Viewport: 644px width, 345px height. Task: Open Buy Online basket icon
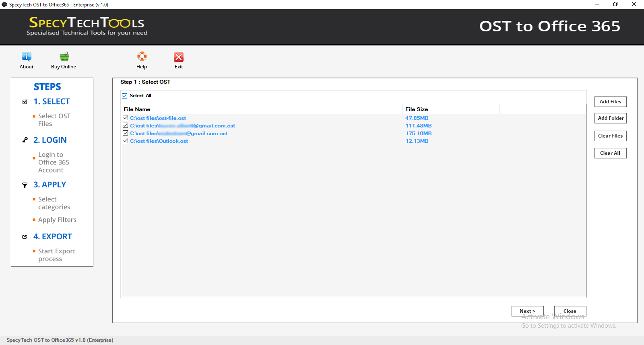[64, 57]
